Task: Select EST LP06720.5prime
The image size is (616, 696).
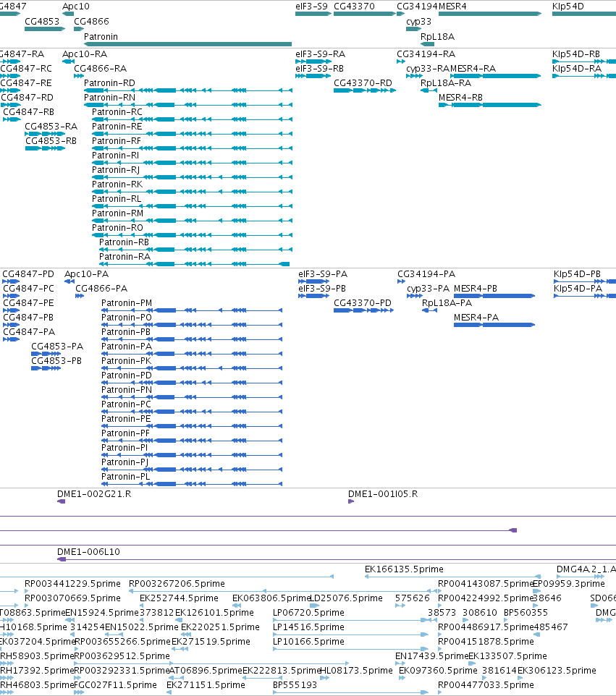Action: tap(308, 613)
